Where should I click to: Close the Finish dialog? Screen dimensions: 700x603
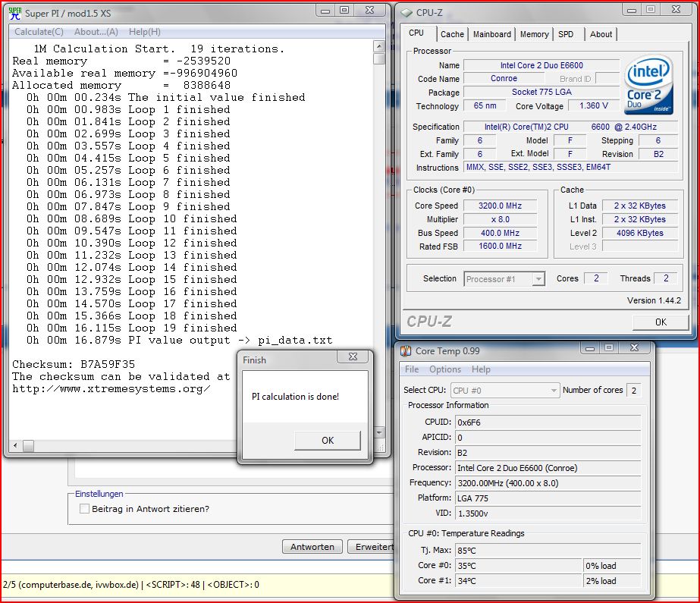[x=353, y=356]
